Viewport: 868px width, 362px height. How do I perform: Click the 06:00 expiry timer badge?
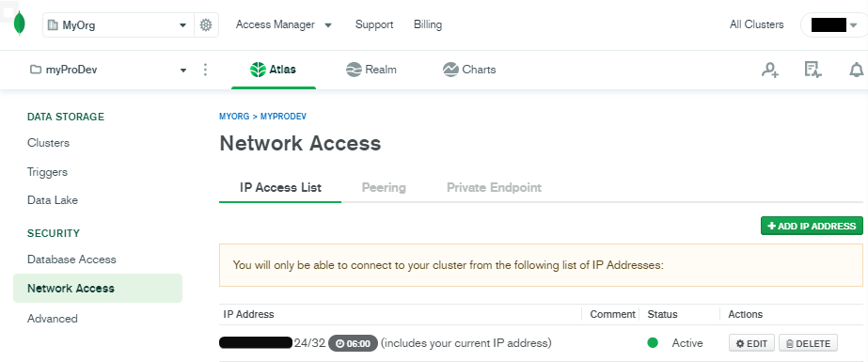[354, 343]
